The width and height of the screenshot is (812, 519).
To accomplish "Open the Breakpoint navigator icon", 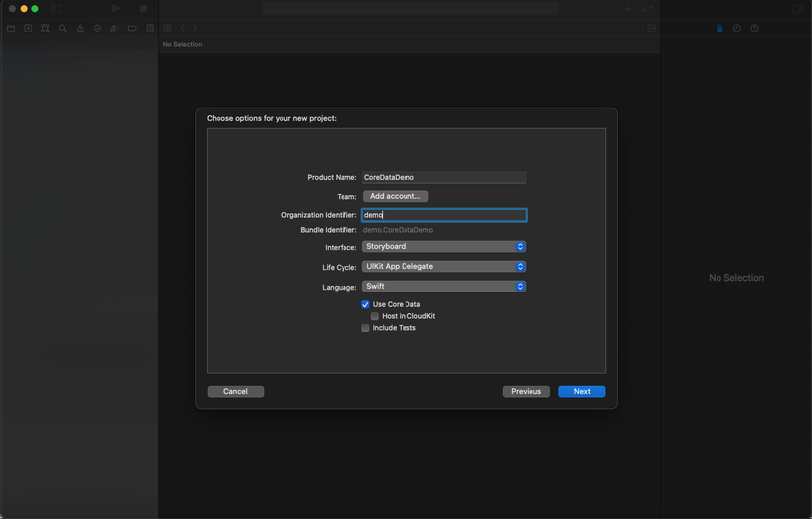I will [x=132, y=29].
